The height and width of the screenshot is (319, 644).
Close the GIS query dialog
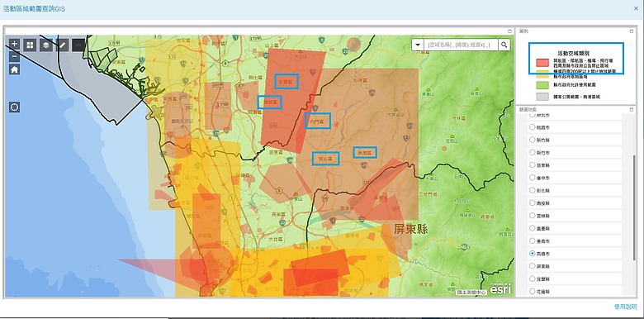pos(637,8)
